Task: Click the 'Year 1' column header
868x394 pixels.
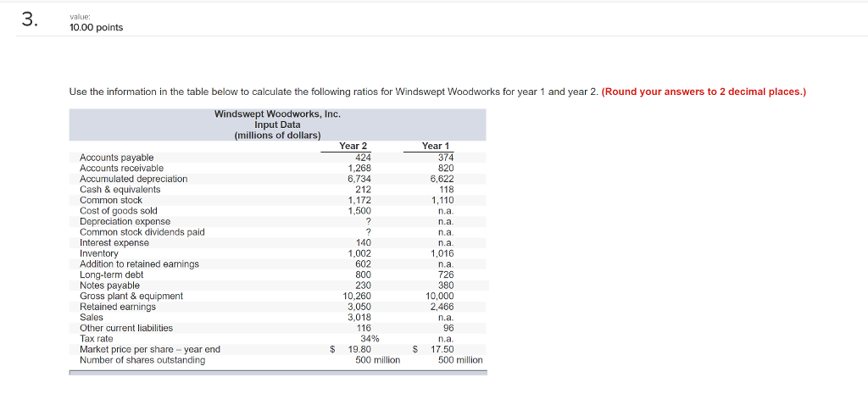Action: (x=437, y=146)
